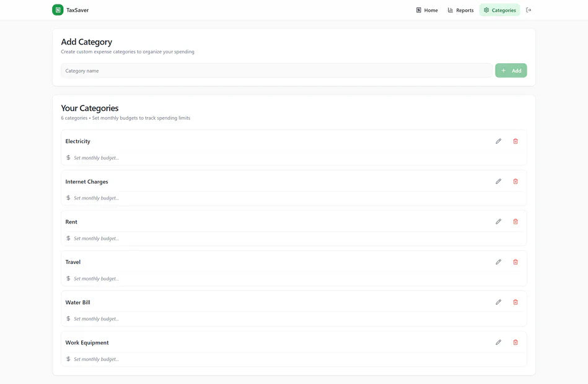Click the Your Categories heading
The image size is (588, 384).
pos(90,108)
